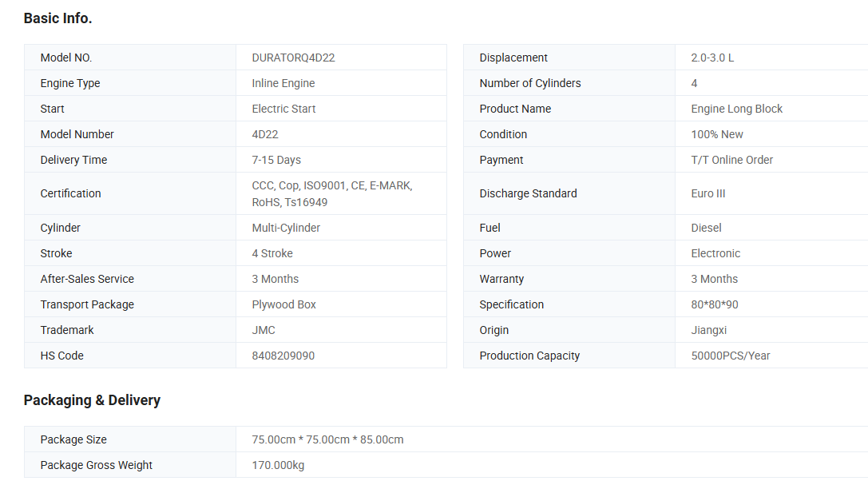This screenshot has width=868, height=481.
Task: Click the Diesel fuel value
Action: pos(706,228)
